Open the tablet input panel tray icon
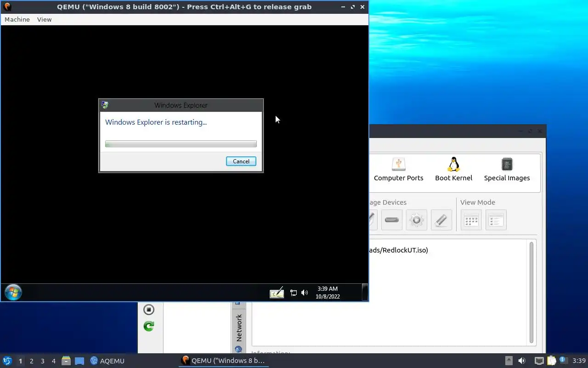The height and width of the screenshot is (368, 588). [x=277, y=293]
